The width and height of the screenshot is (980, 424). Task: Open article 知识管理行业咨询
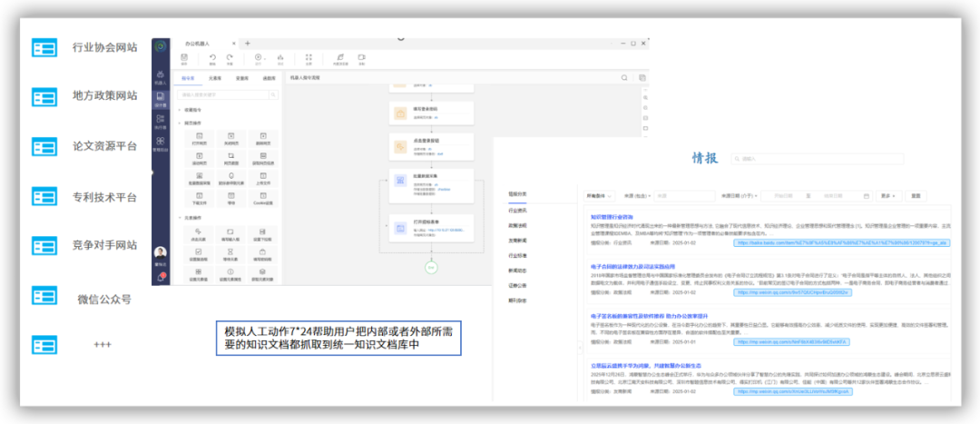pyautogui.click(x=612, y=216)
